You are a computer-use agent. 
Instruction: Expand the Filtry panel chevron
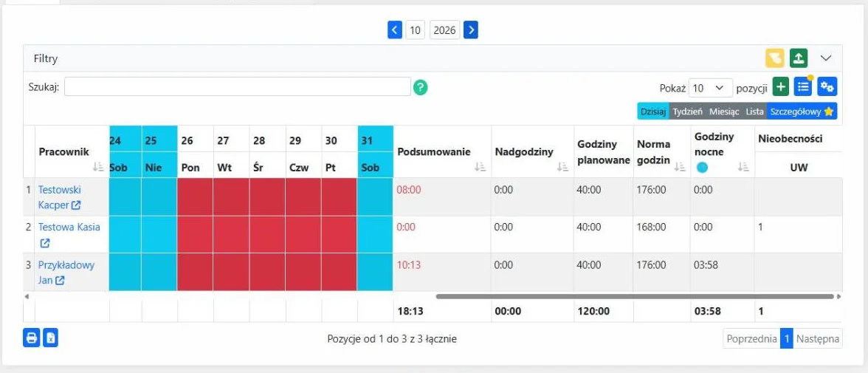(826, 58)
